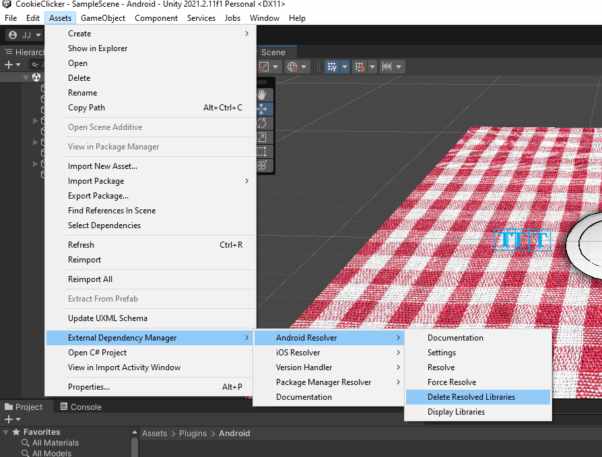Viewport: 602px width, 457px height.
Task: Select the Rect tool in Scene
Action: [262, 152]
